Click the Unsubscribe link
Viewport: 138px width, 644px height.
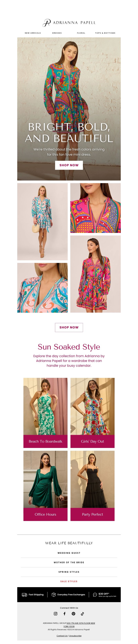[x=75, y=636]
